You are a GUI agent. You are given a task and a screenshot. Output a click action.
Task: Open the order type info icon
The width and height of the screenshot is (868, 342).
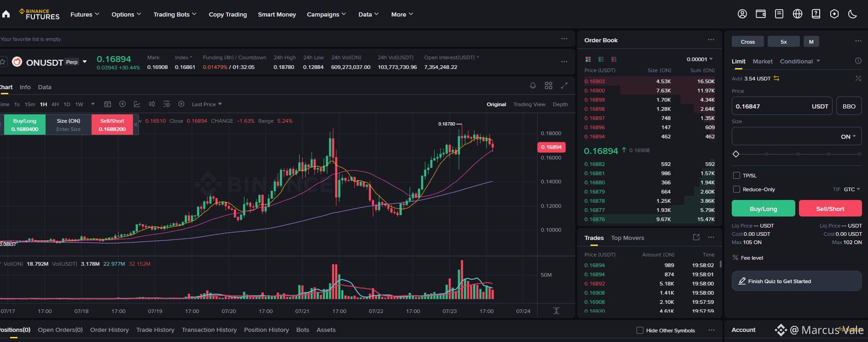(858, 61)
